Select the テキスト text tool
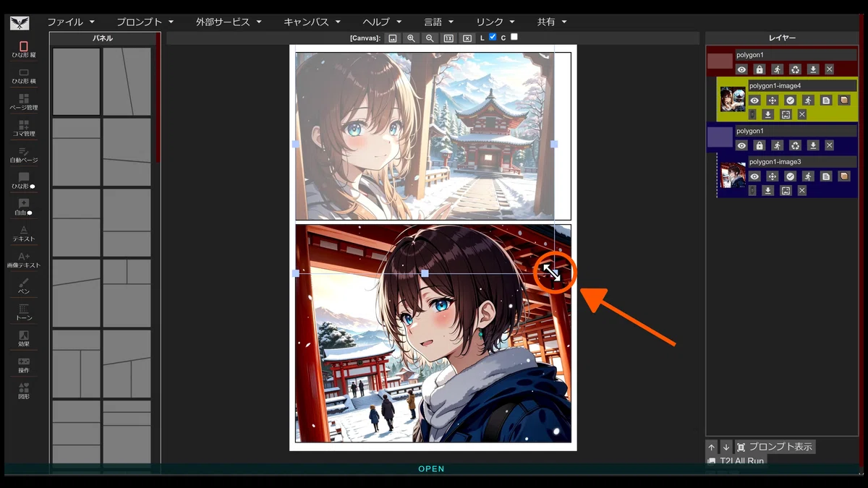The height and width of the screenshot is (488, 868). pos(23,234)
